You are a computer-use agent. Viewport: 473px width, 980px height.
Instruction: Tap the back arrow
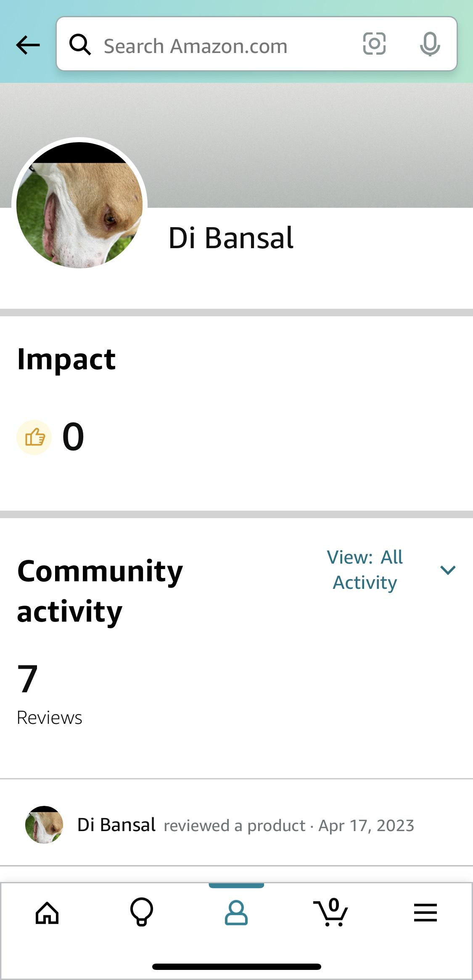28,45
